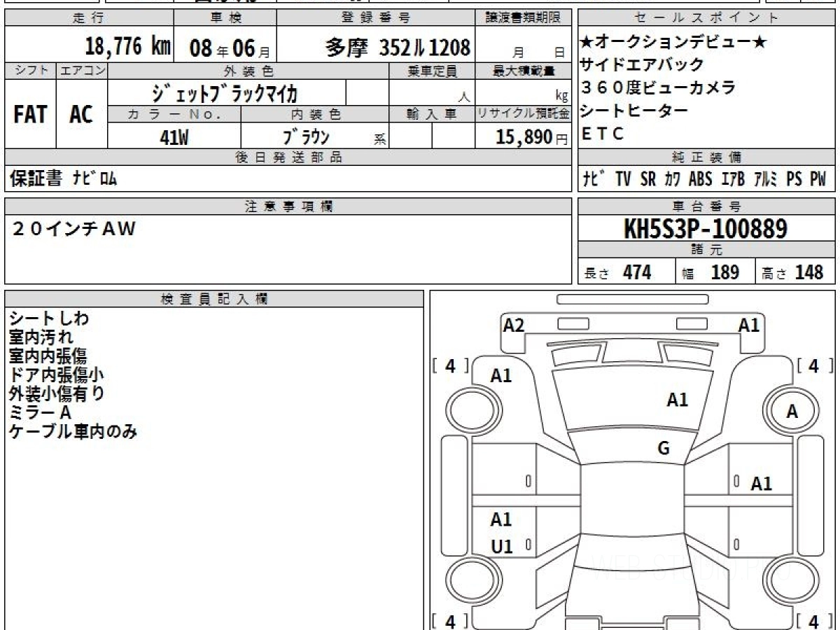Click inspector note 室内汚れ
Image resolution: width=840 pixels, height=630 pixels.
click(x=41, y=337)
